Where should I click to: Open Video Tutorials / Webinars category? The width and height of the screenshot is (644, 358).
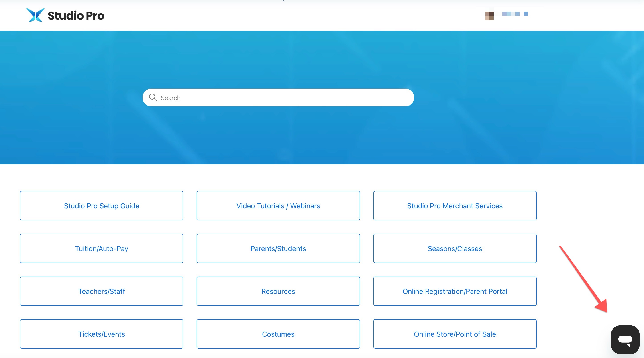[x=278, y=206]
